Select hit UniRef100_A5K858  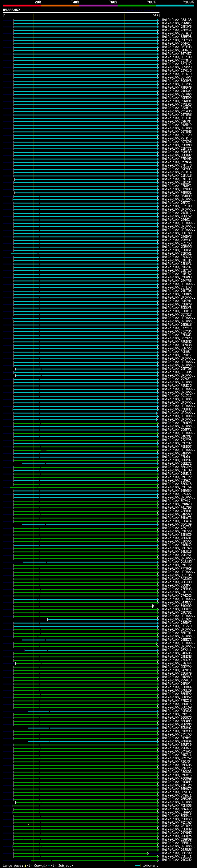click(x=176, y=806)
